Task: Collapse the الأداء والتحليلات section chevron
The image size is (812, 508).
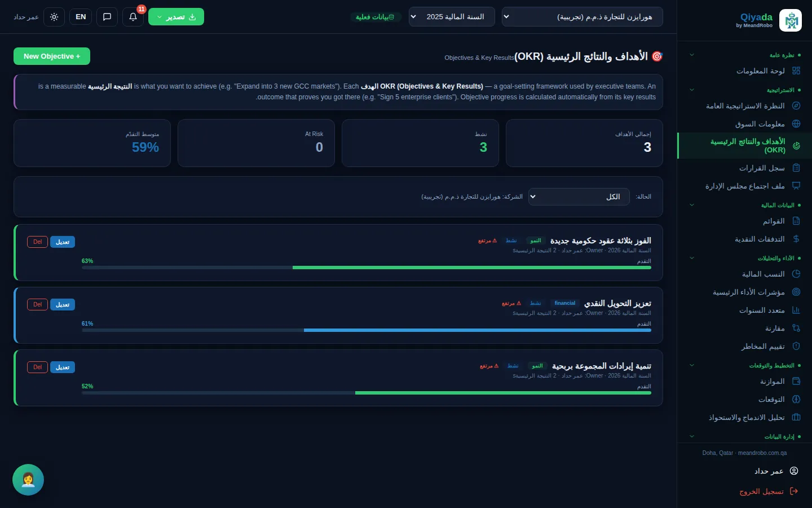Action: (x=692, y=258)
